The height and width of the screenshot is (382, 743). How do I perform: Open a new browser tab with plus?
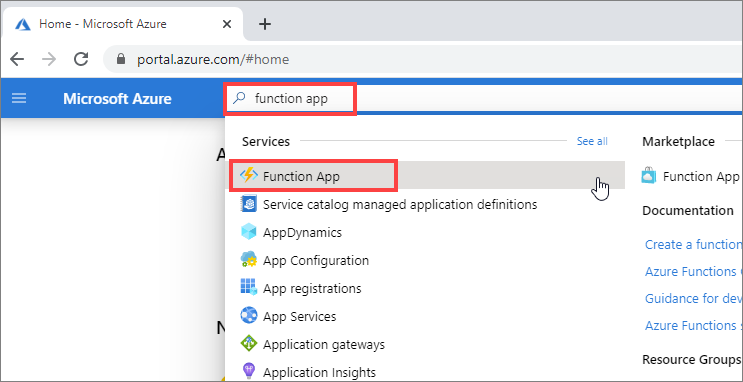265,24
